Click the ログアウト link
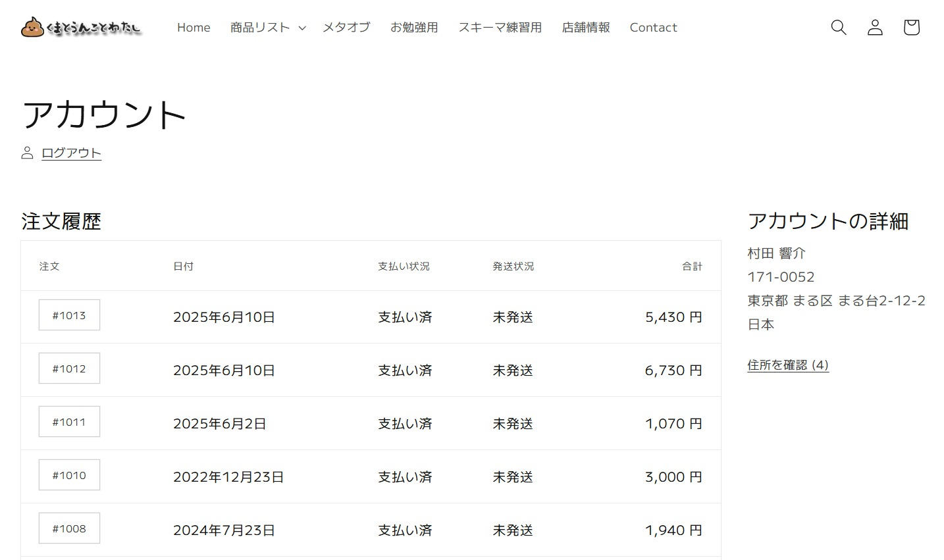This screenshot has width=944, height=560. tap(71, 153)
